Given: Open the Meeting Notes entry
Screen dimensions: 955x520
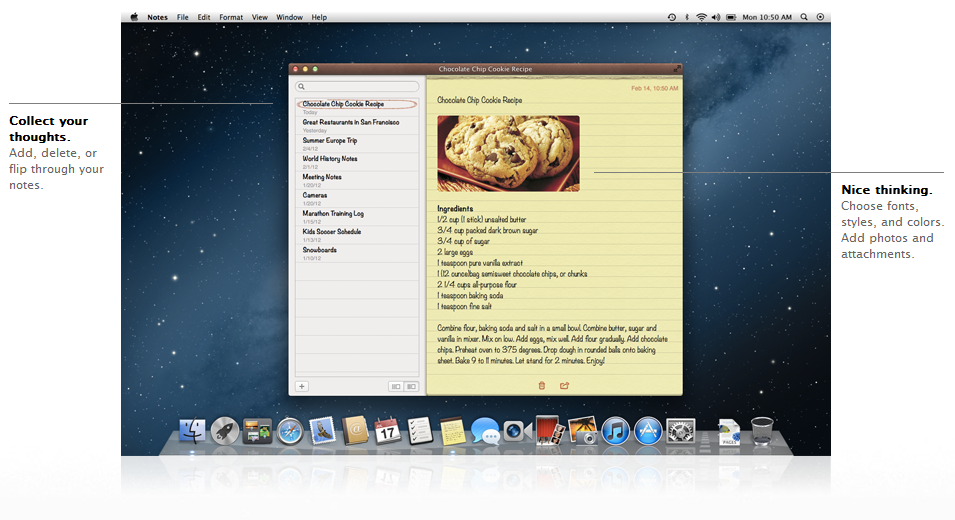Looking at the screenshot, I should click(x=358, y=180).
